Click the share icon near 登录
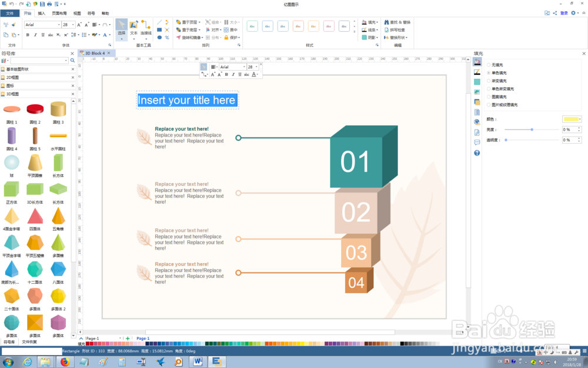This screenshot has height=368, width=588. click(x=555, y=13)
